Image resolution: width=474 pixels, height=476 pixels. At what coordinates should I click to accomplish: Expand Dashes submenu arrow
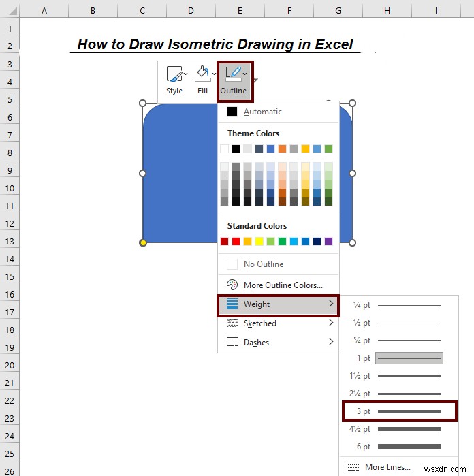[331, 342]
